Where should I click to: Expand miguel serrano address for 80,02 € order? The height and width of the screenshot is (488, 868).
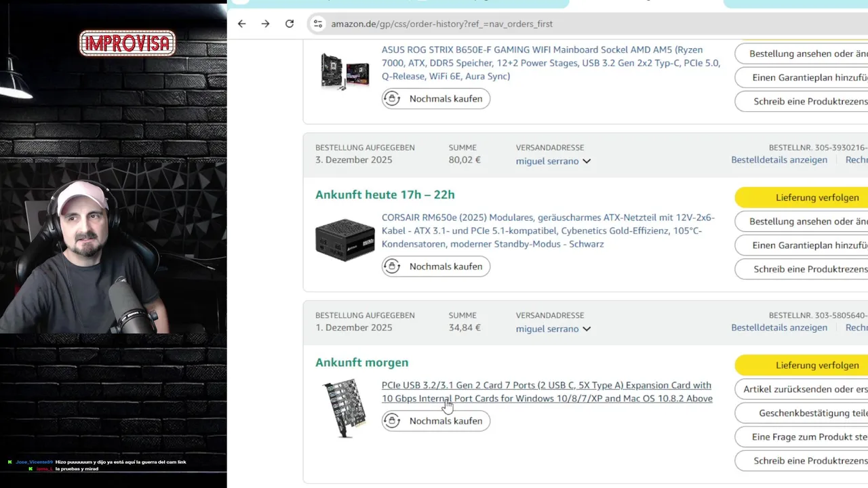click(x=553, y=161)
